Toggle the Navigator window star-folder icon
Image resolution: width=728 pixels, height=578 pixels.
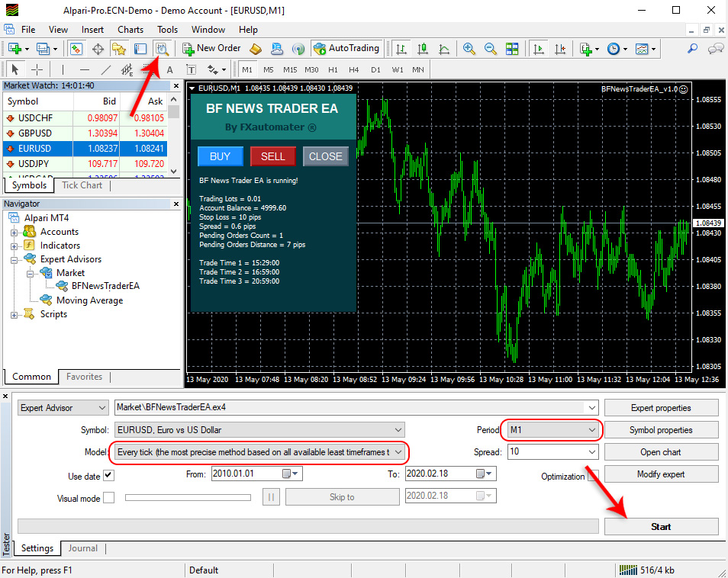point(119,49)
